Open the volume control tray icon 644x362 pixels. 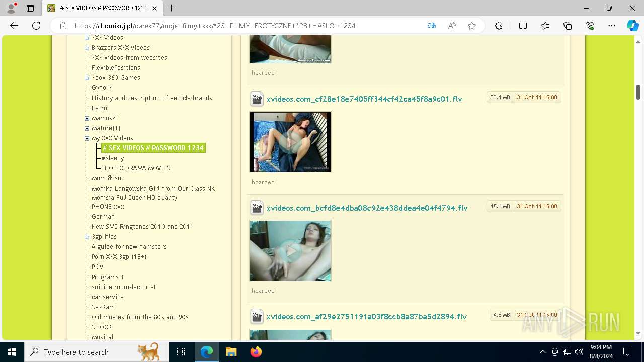(x=579, y=352)
